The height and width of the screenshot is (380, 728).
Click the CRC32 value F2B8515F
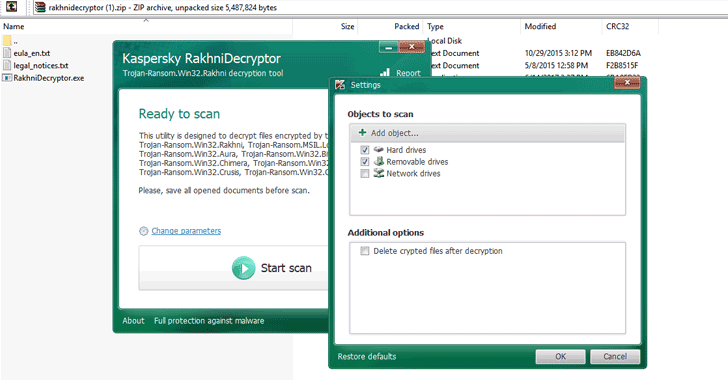[x=622, y=66]
